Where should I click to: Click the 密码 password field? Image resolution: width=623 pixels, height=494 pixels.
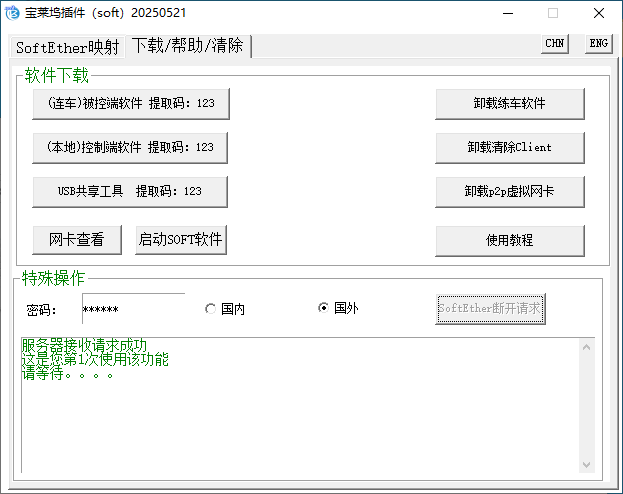133,309
